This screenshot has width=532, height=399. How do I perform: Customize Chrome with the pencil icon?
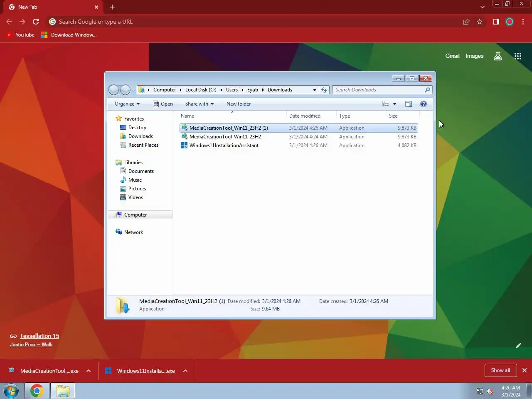click(519, 345)
